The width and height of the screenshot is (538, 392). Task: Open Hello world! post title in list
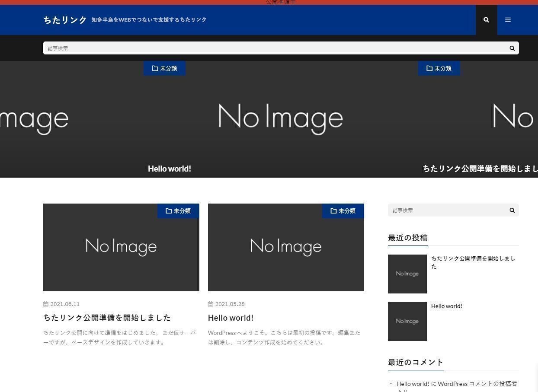[x=231, y=318]
